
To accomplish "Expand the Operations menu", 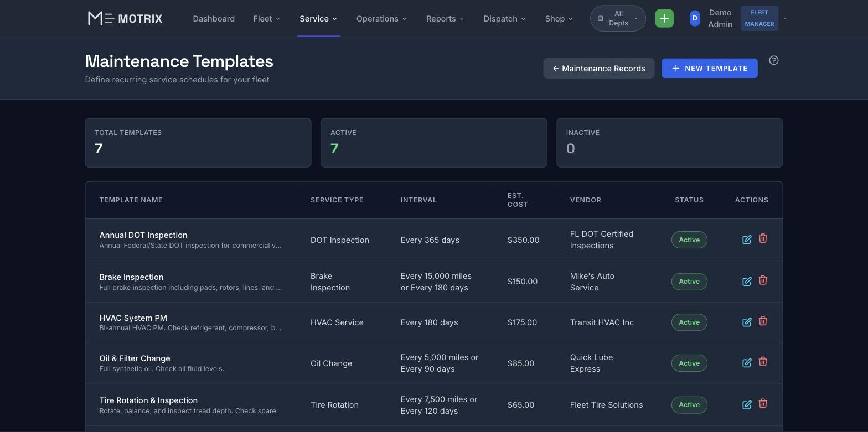I will (381, 19).
